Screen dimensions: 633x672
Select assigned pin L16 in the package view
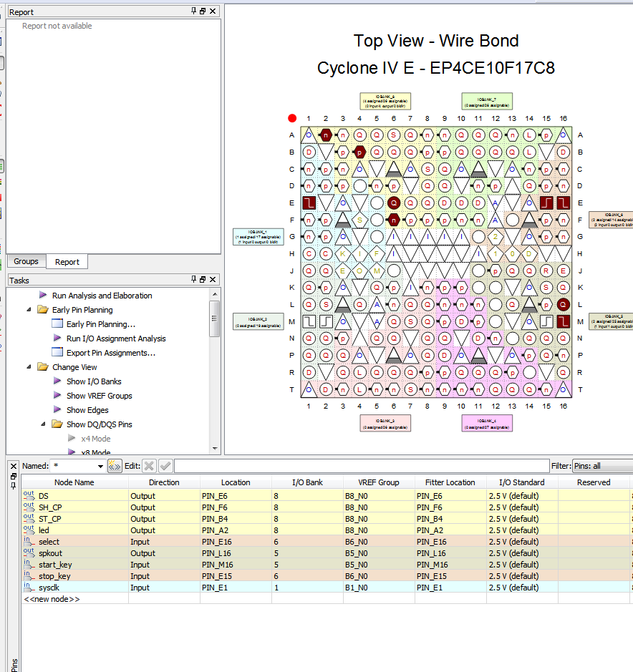[563, 304]
